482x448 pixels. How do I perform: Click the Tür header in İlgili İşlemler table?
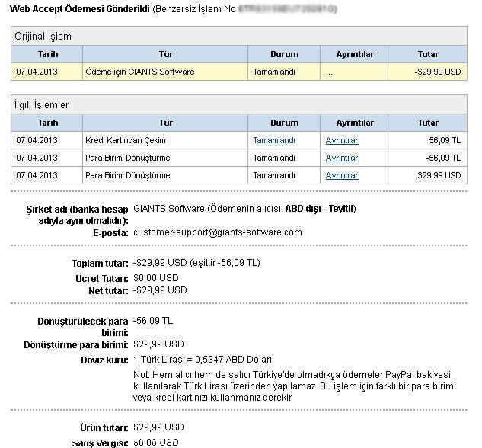(165, 123)
